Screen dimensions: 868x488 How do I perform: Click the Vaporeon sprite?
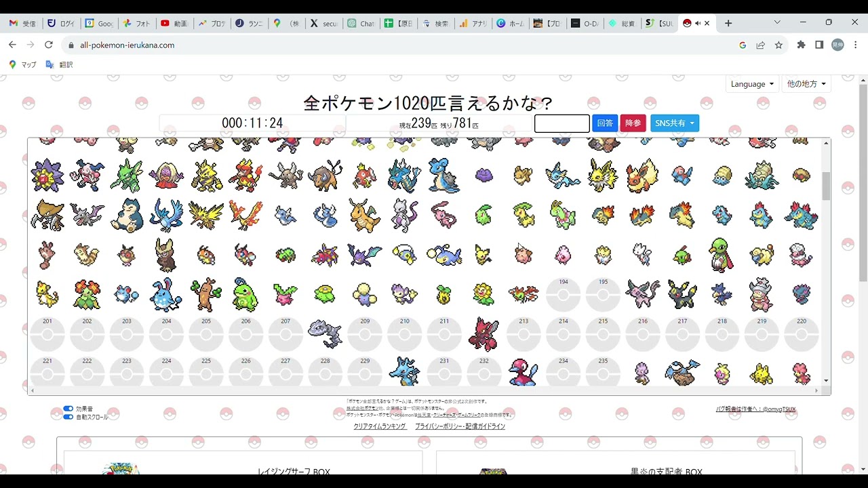563,176
